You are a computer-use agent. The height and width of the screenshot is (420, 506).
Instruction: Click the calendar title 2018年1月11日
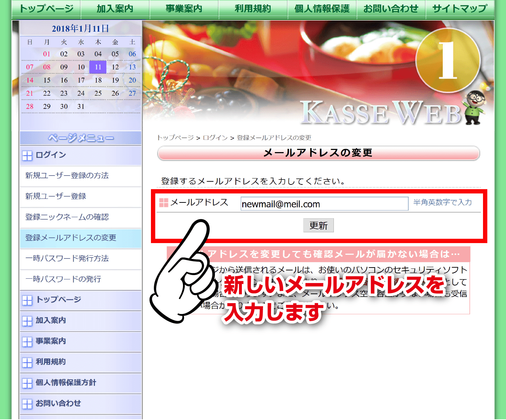(80, 28)
